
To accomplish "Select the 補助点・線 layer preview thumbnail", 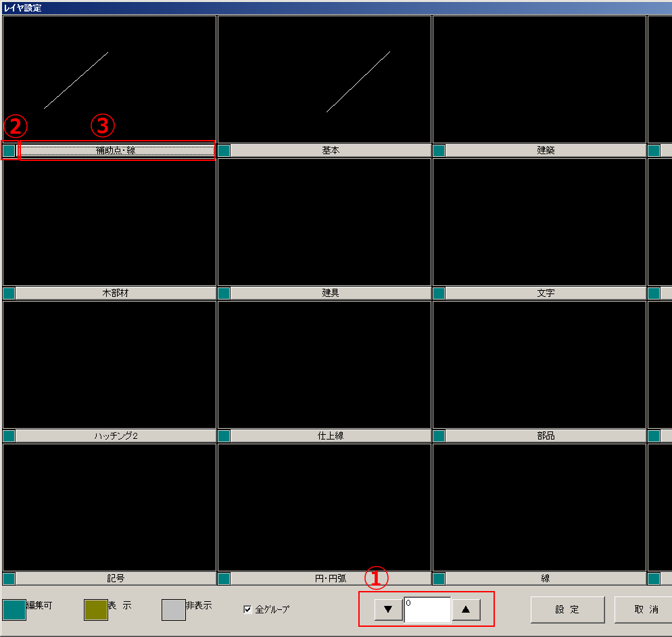I will tap(110, 79).
